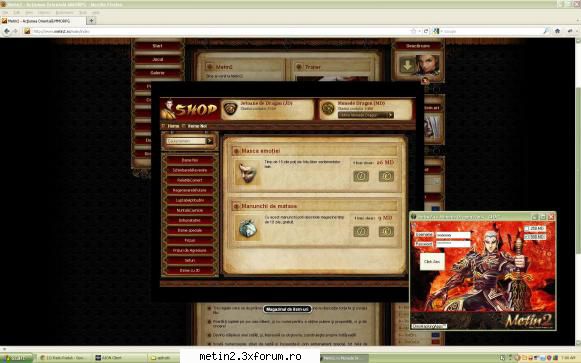581x363 pixels.
Task: Open the Bookmarks menu in Firefox
Action: pos(64,13)
